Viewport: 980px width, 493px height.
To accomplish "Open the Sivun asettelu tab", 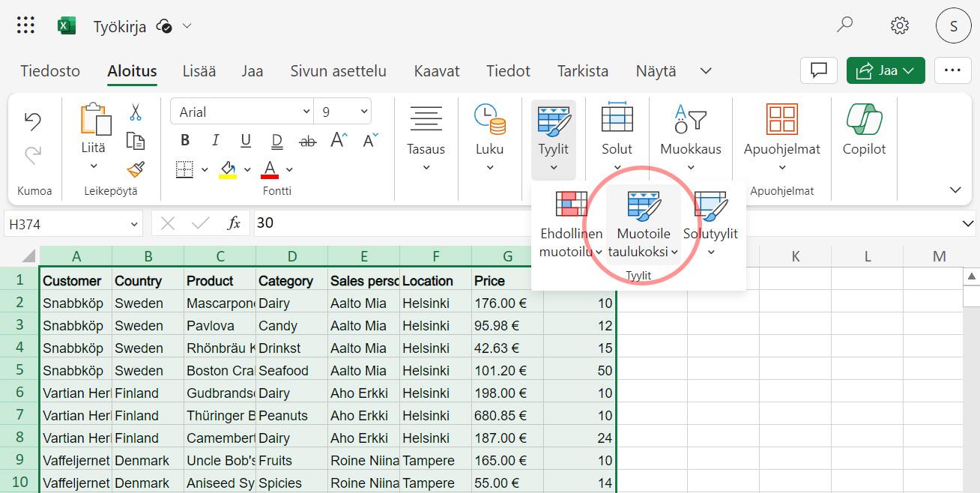I will [338, 71].
